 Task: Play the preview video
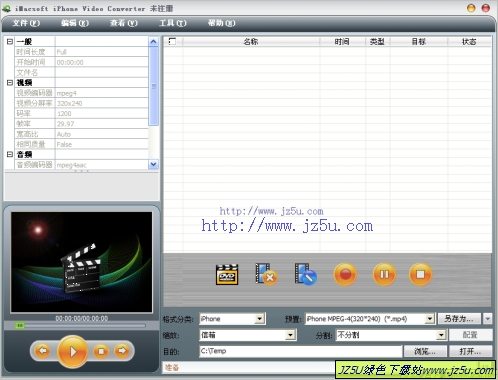(73, 351)
